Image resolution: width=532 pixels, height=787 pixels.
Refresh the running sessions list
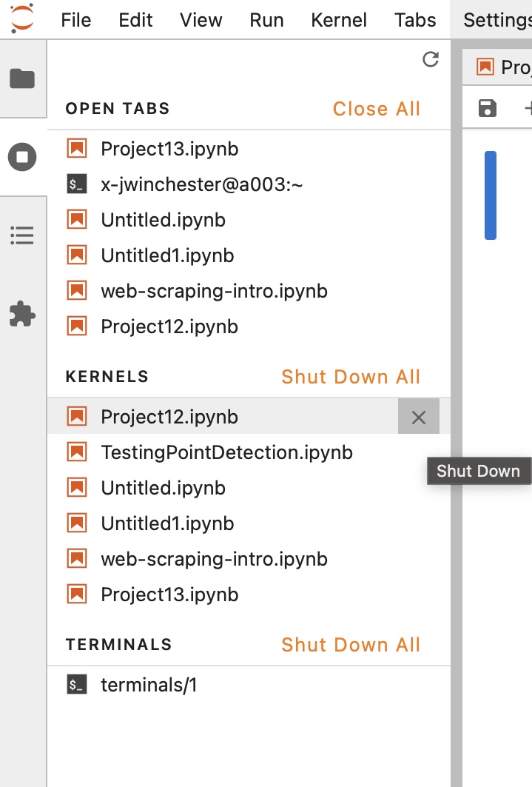[431, 60]
